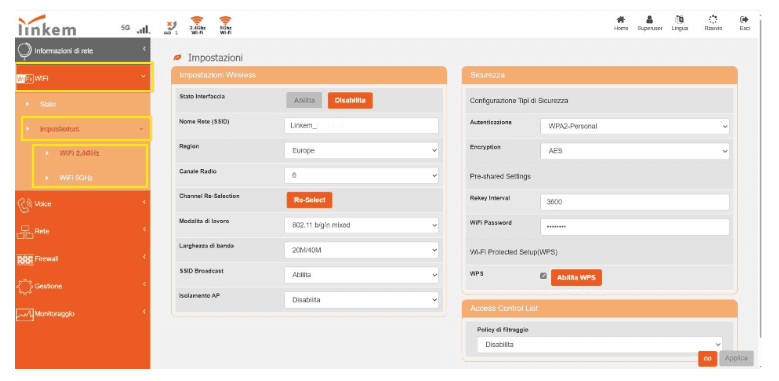Click the WiFi badge icon in sidebar
This screenshot has width=779, height=381.
[25, 78]
